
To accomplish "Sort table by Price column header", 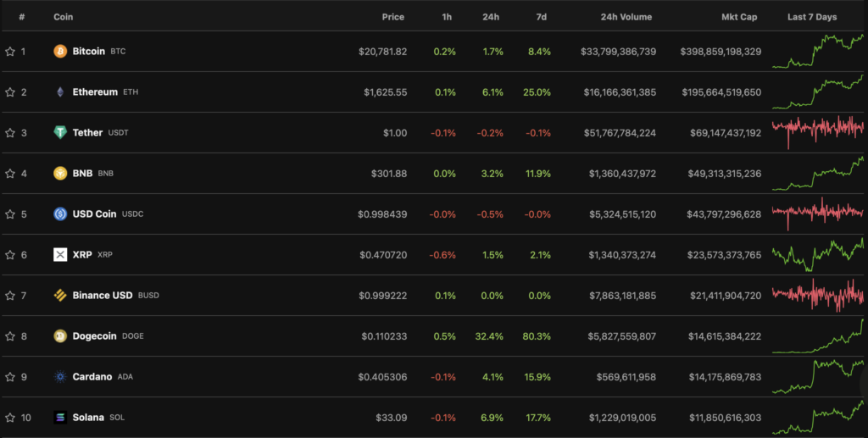I will (x=393, y=17).
